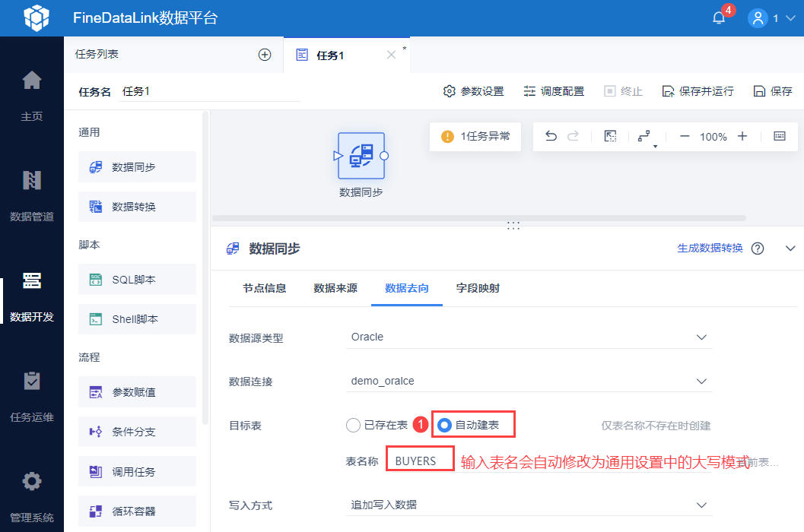Zoom in with the plus button
Viewport: 804px width, 532px height.
pyautogui.click(x=742, y=136)
